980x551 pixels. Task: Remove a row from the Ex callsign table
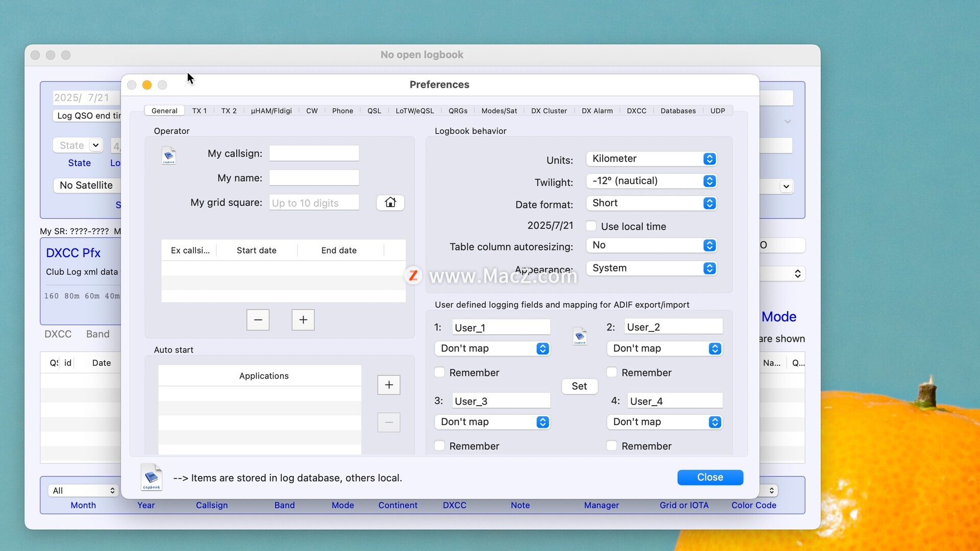(x=258, y=320)
